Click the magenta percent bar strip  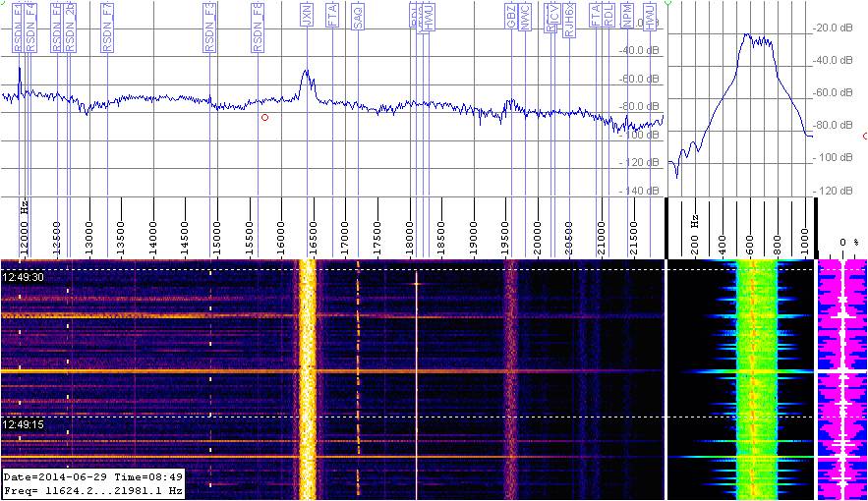click(x=841, y=380)
